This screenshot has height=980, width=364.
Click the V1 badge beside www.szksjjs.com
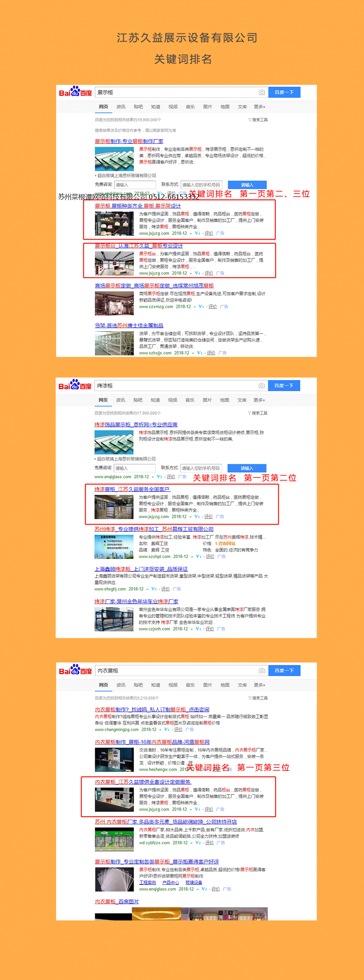click(x=199, y=353)
